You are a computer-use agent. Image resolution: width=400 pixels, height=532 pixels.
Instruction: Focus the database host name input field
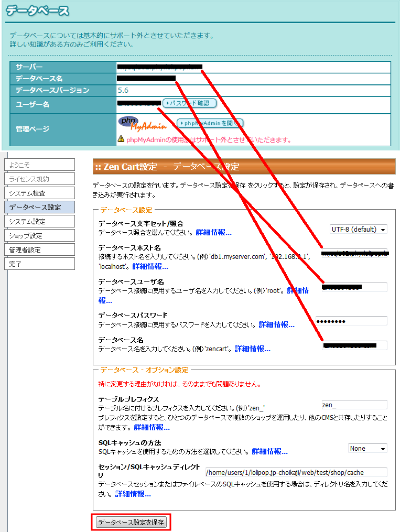[x=354, y=253]
